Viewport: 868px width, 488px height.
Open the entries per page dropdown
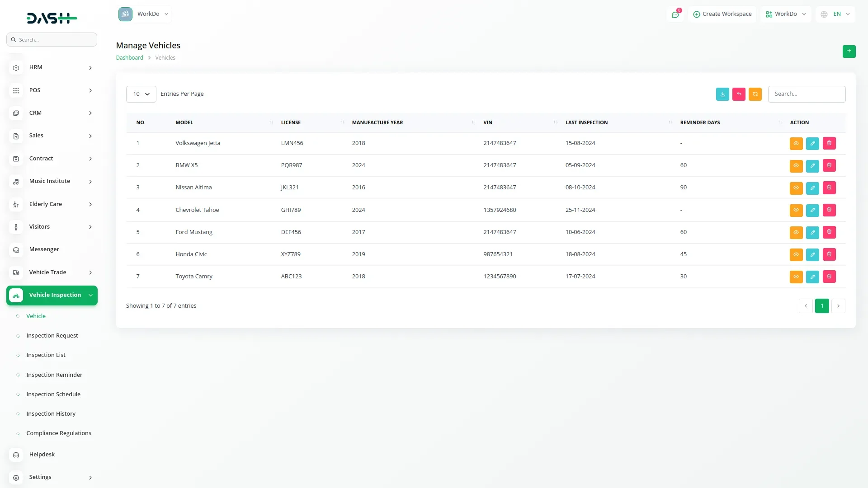coord(141,94)
